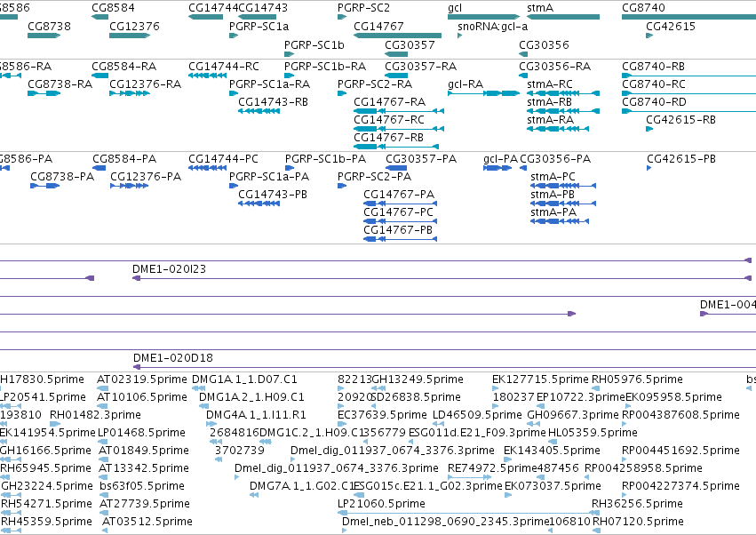Screen dimensions: 756x535
Task: Select the CG12376 gene label
Action: pos(134,27)
